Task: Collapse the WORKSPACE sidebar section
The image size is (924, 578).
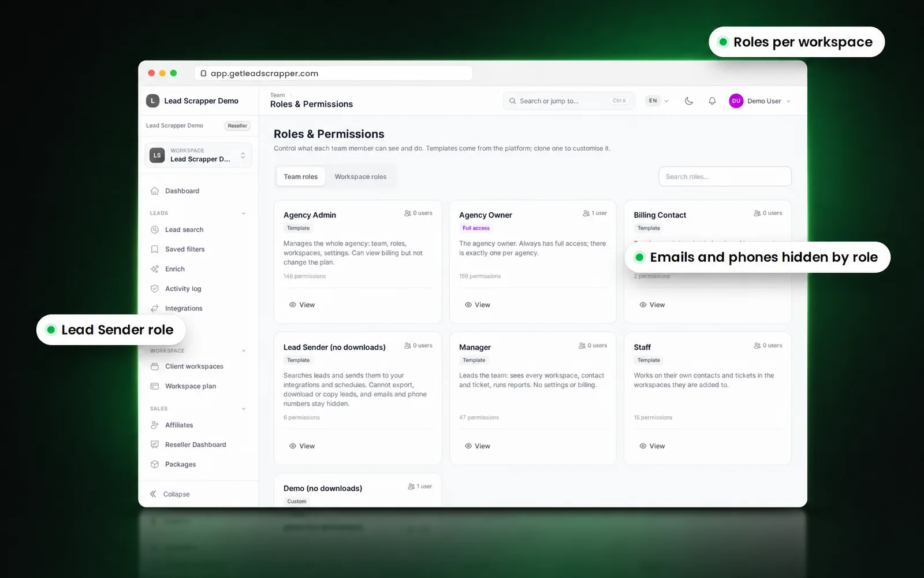Action: point(244,351)
